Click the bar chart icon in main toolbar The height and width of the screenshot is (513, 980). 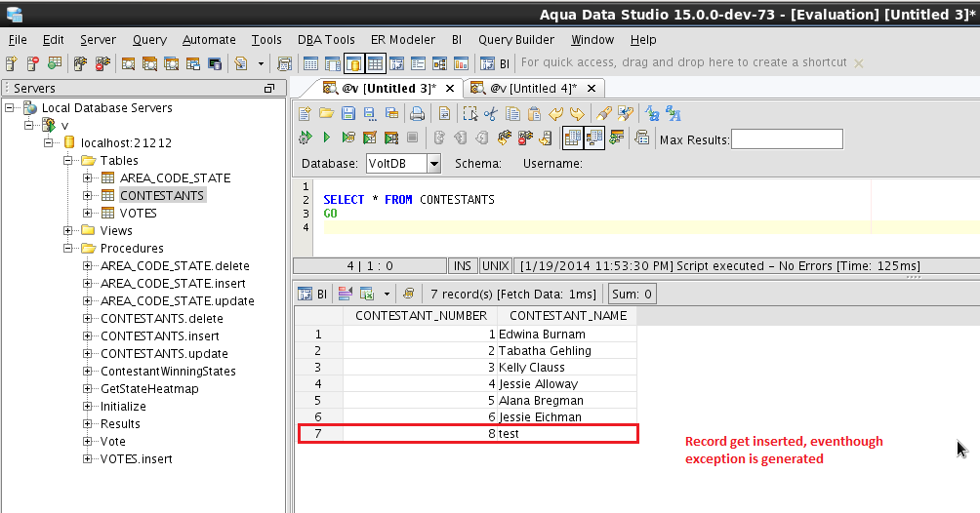coord(461,63)
